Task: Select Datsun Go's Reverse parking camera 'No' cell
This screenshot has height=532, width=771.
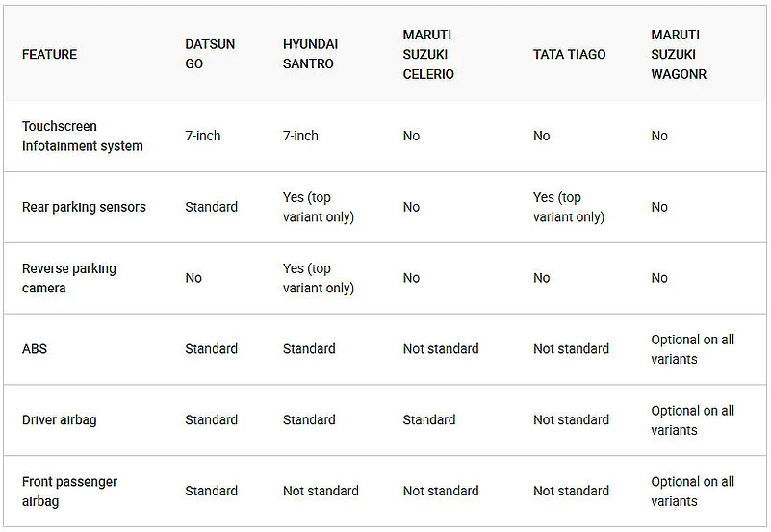Action: pos(193,278)
